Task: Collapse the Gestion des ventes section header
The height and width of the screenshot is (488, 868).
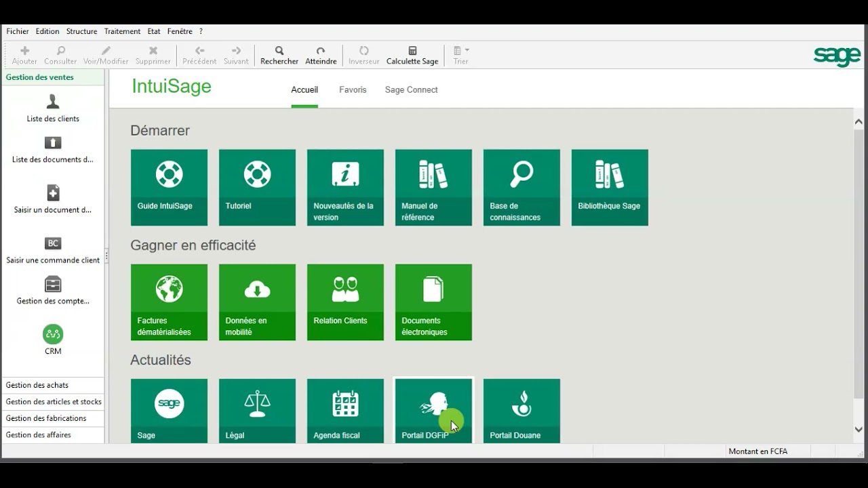Action: tap(53, 77)
